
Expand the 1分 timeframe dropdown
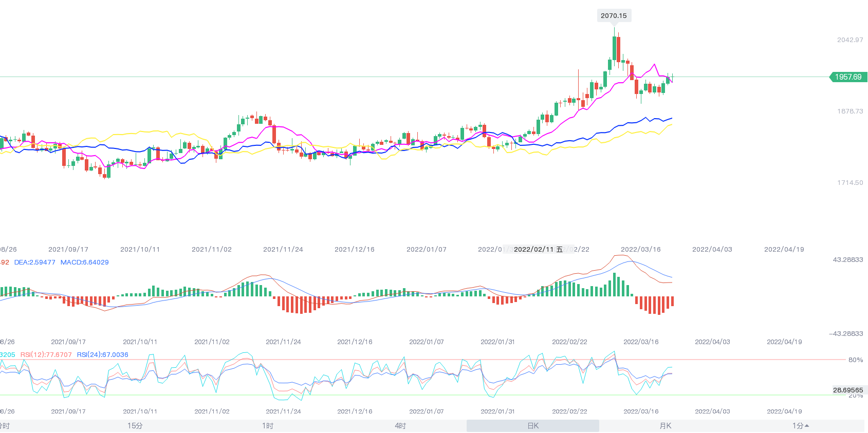pyautogui.click(x=800, y=426)
